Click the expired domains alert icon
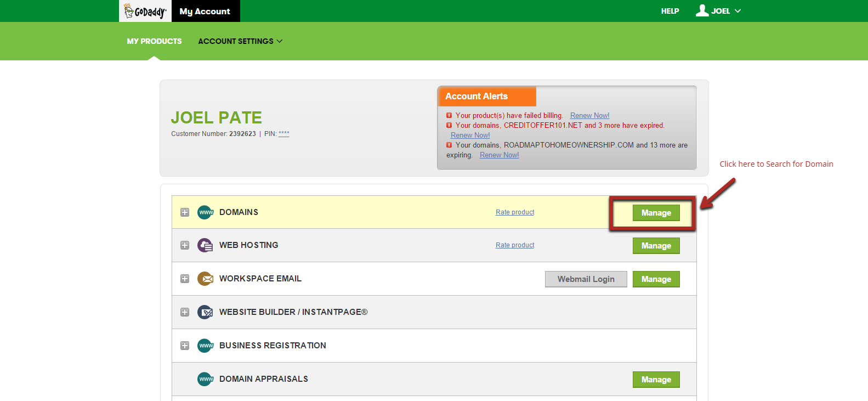Screen dimensions: 868x401 point(449,125)
